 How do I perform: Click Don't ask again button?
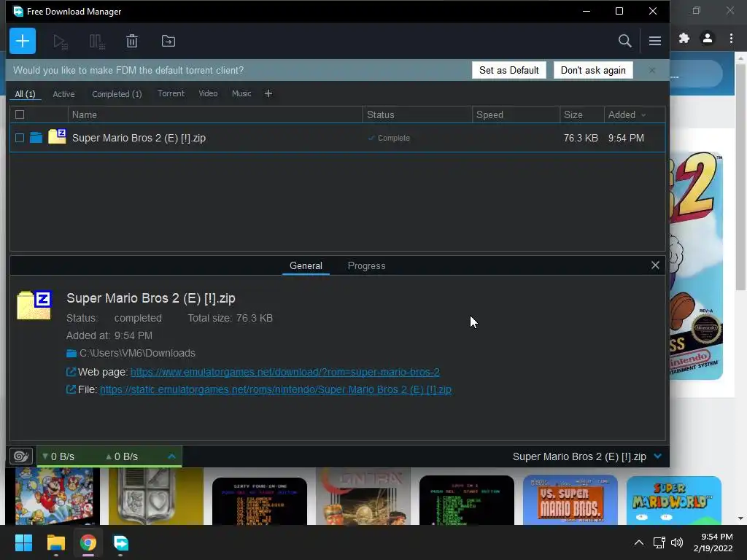(x=593, y=70)
